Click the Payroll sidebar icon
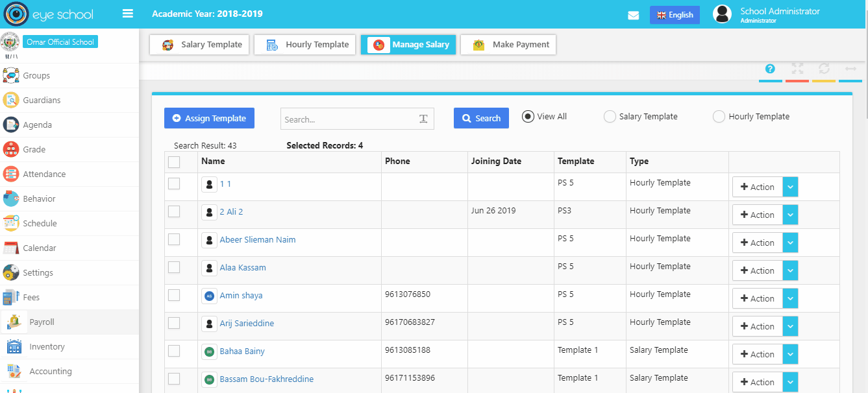This screenshot has width=868, height=393. (14, 322)
